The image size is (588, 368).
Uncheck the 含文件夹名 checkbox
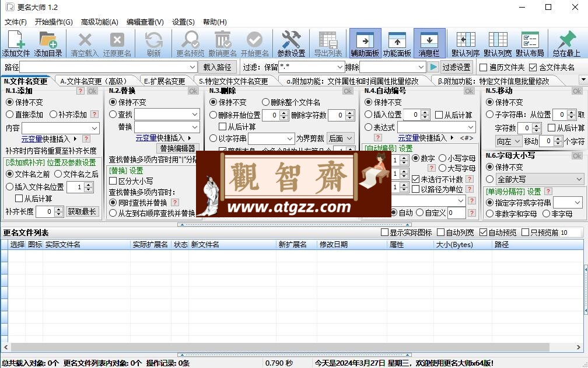(533, 68)
